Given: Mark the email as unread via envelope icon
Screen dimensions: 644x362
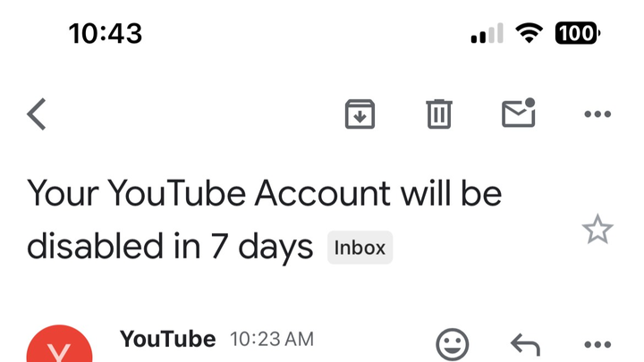Looking at the screenshot, I should [519, 113].
